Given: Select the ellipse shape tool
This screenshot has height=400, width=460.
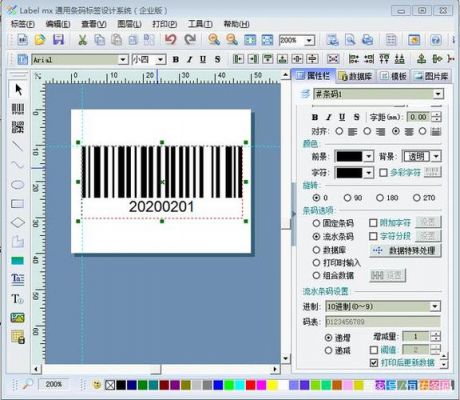Looking at the screenshot, I should tap(18, 184).
